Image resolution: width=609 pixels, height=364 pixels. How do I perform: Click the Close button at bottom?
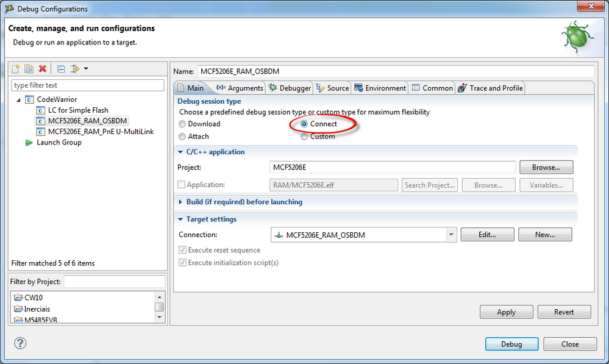coord(570,344)
